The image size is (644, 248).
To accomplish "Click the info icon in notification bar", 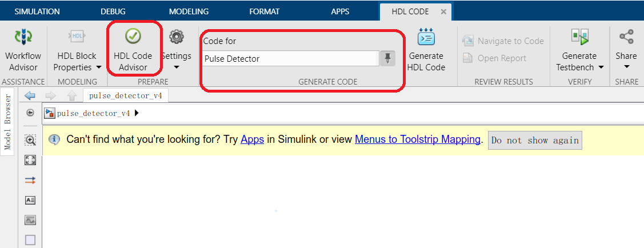I will [54, 140].
